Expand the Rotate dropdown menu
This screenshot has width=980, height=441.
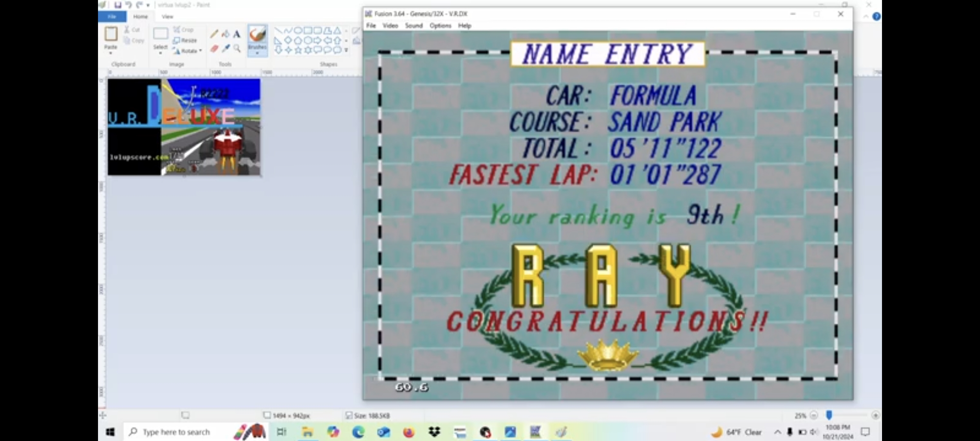tap(200, 51)
